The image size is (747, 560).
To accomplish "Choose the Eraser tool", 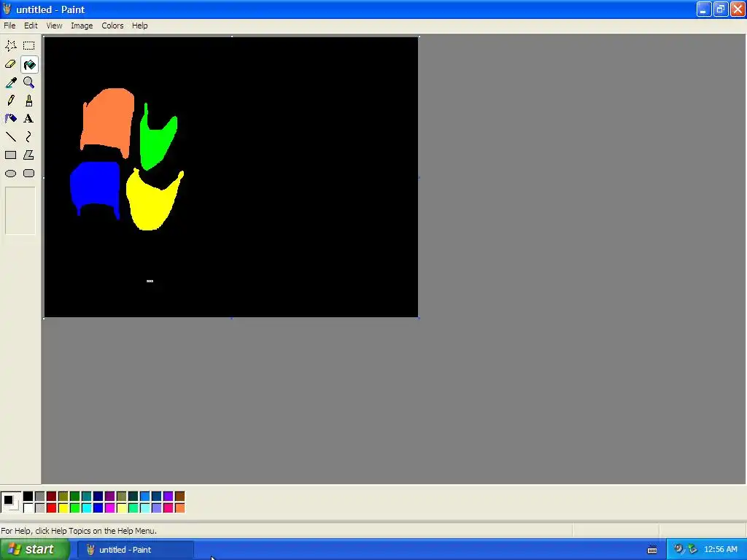I will pyautogui.click(x=10, y=64).
